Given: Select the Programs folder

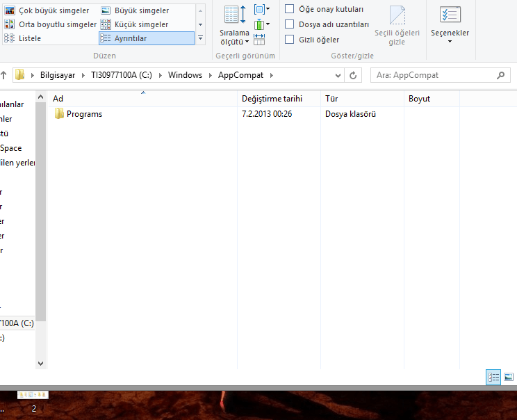Looking at the screenshot, I should pos(84,114).
